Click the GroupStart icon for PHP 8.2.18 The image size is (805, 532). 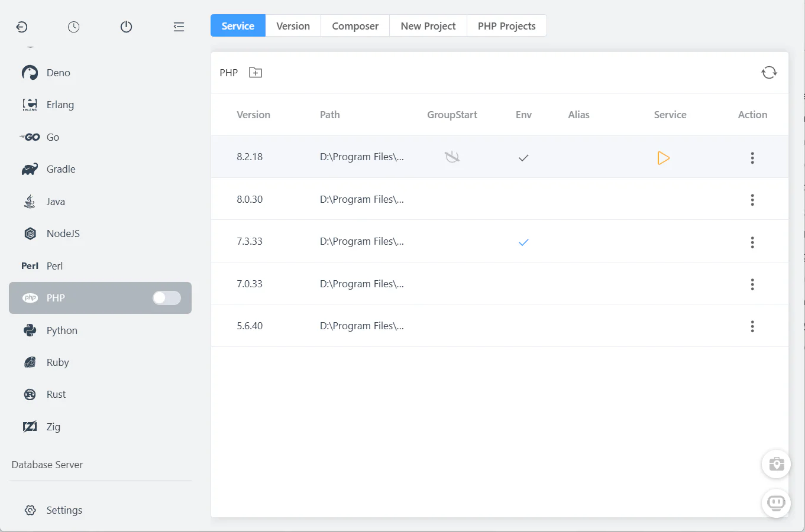point(452,157)
